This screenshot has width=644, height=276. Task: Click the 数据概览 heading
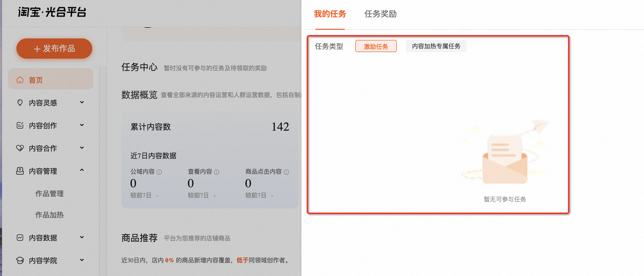140,95
